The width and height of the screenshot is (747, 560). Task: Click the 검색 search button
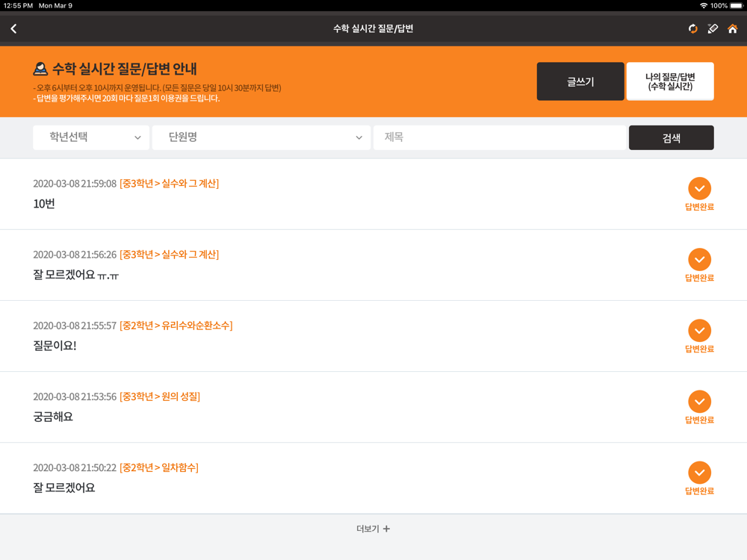(672, 137)
